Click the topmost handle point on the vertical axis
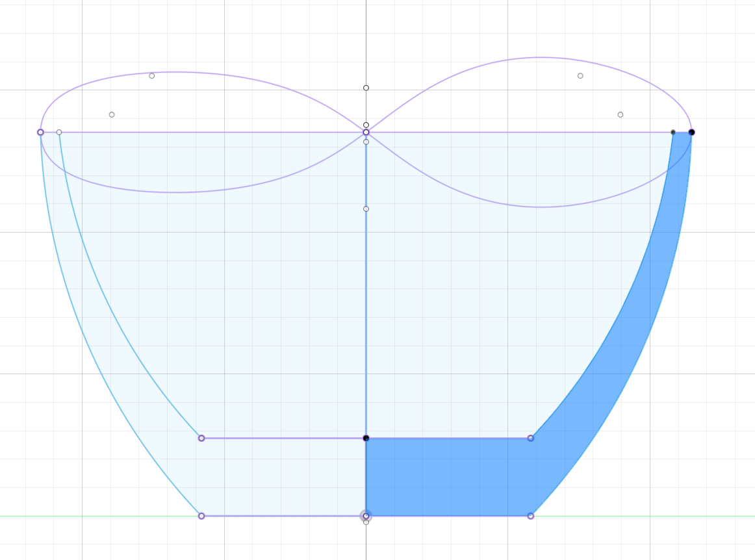 tap(366, 88)
